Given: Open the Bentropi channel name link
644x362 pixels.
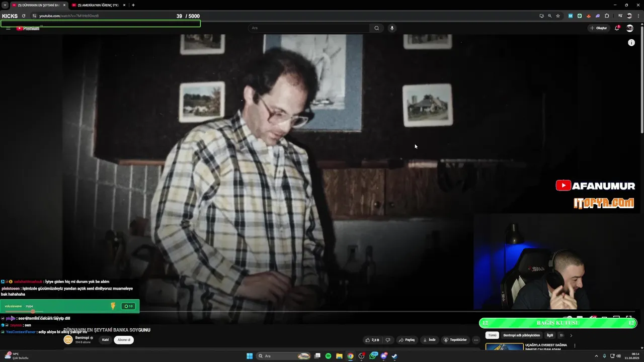Looking at the screenshot, I should [x=83, y=338].
